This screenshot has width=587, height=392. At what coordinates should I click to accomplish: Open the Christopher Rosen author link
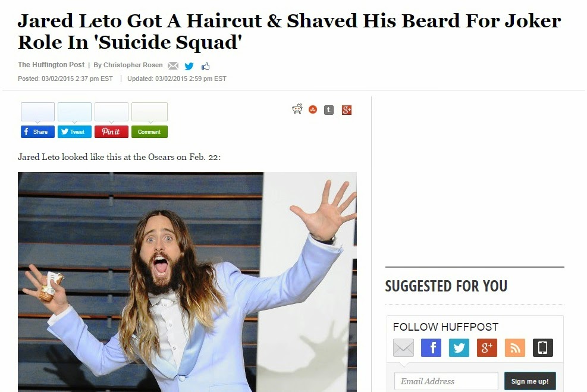tap(133, 65)
